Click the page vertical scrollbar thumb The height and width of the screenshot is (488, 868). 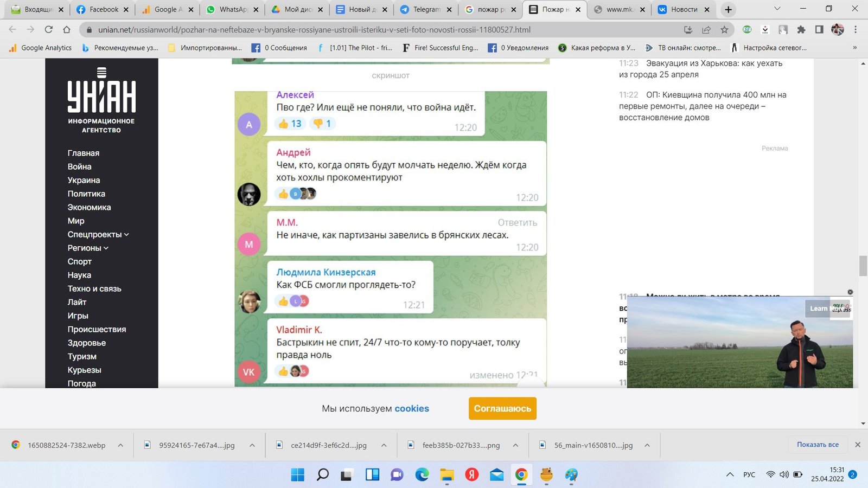pyautogui.click(x=863, y=266)
